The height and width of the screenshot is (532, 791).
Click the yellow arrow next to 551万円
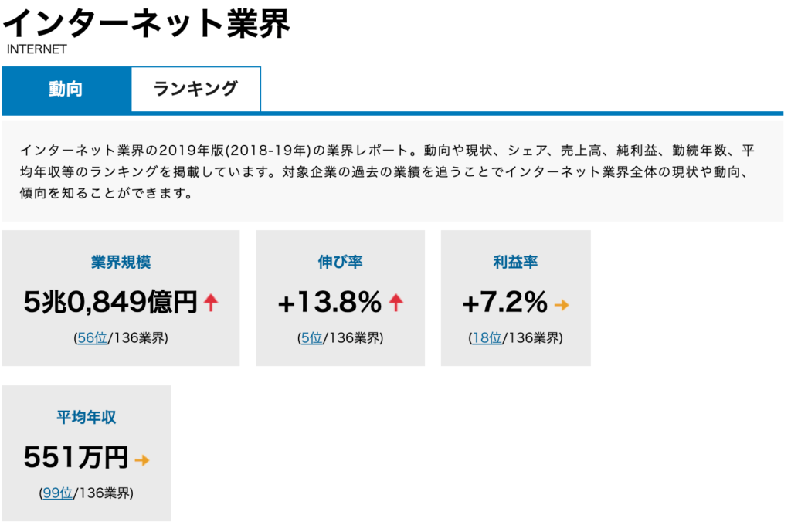[x=143, y=459]
